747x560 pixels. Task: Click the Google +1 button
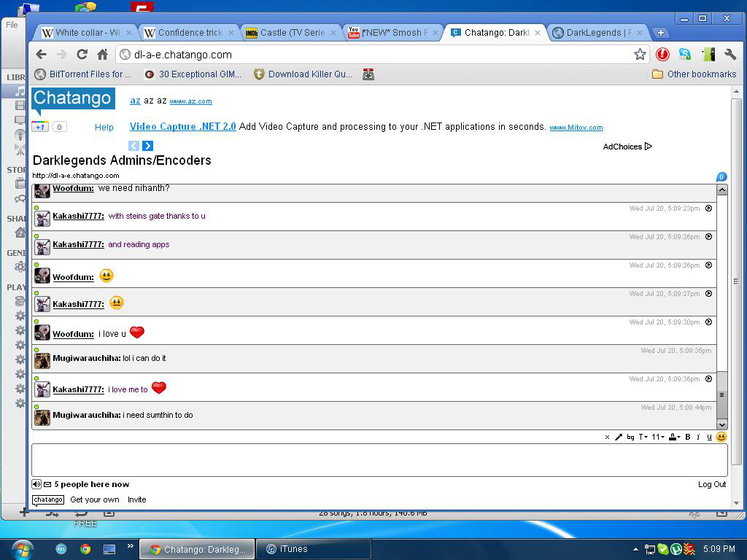(40, 127)
